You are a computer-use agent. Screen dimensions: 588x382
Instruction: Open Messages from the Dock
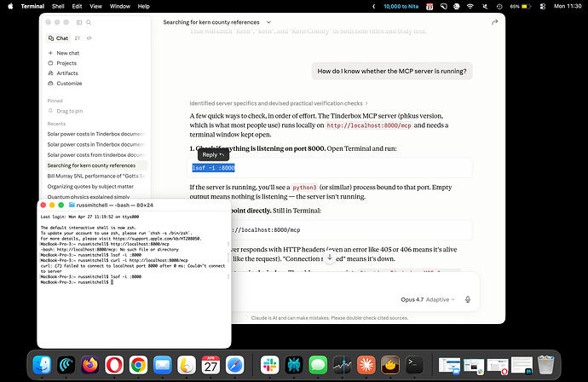click(x=318, y=365)
